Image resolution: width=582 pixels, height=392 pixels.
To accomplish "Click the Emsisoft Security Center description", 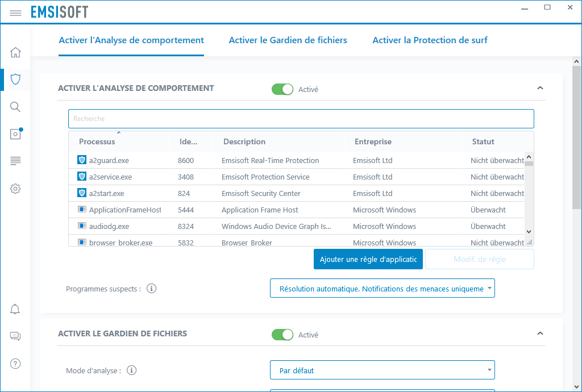I will [x=261, y=193].
